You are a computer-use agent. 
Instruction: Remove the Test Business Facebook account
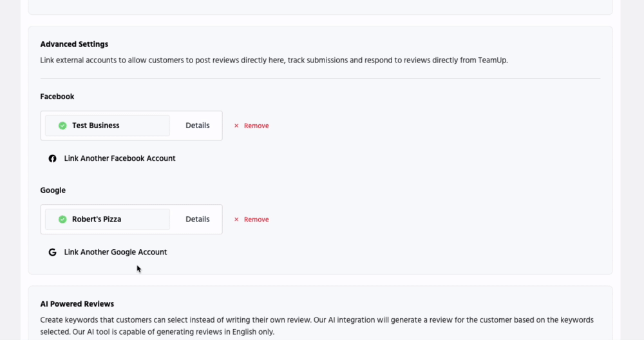(x=256, y=126)
